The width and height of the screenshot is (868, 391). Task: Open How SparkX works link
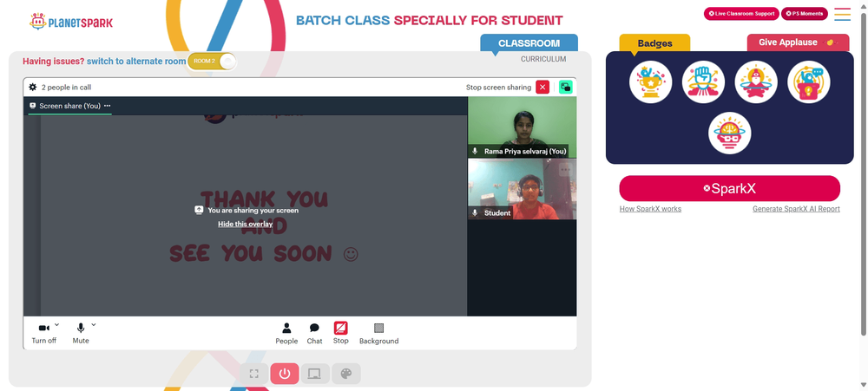tap(650, 209)
